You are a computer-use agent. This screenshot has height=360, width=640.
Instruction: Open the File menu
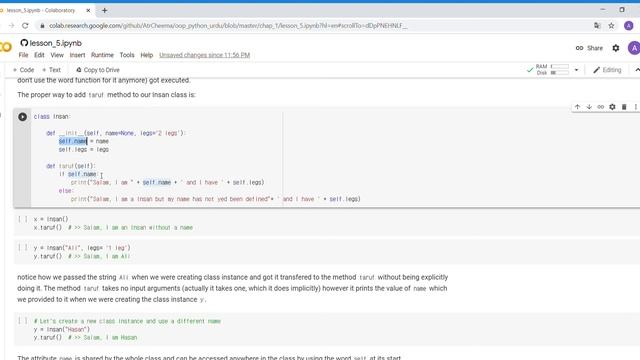click(x=23, y=55)
